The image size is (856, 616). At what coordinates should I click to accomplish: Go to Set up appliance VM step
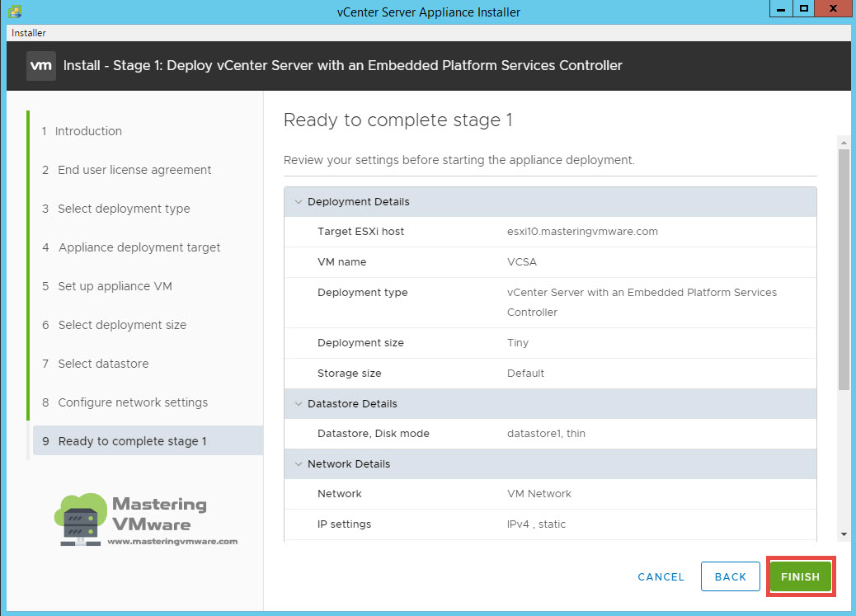[107, 286]
